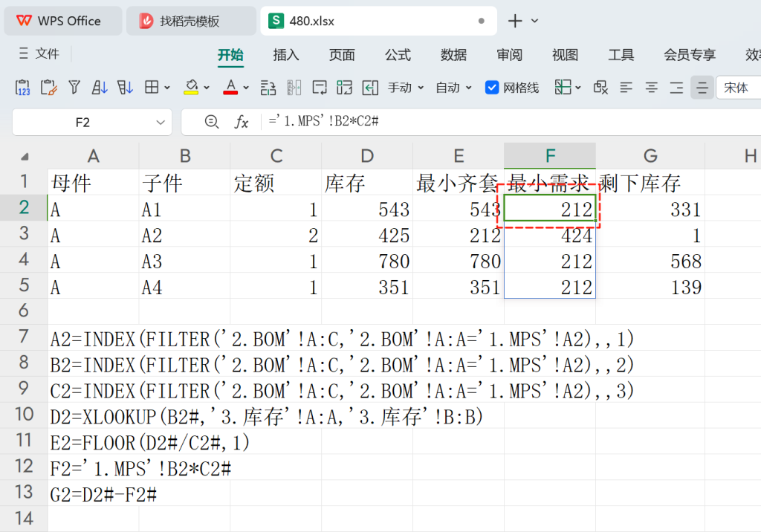Image resolution: width=761 pixels, height=532 pixels.
Task: Center align text in the toolbar
Action: 651,88
